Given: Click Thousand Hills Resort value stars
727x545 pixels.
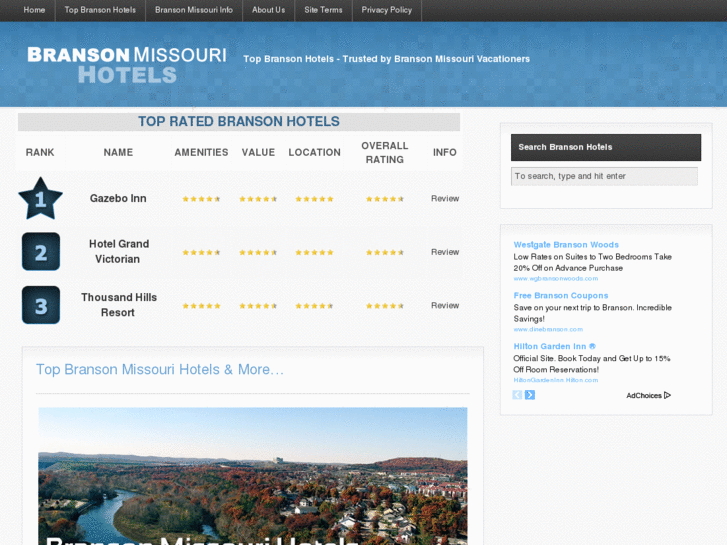Looking at the screenshot, I should (x=258, y=306).
